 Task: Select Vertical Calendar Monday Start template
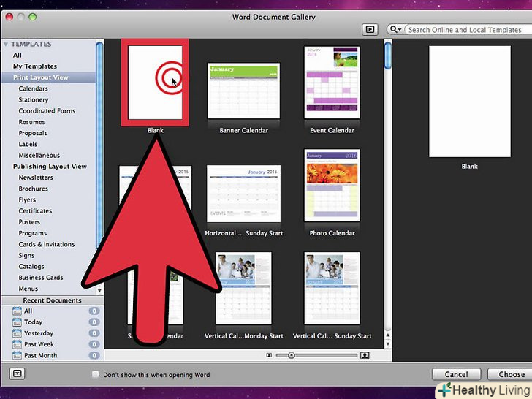243,288
